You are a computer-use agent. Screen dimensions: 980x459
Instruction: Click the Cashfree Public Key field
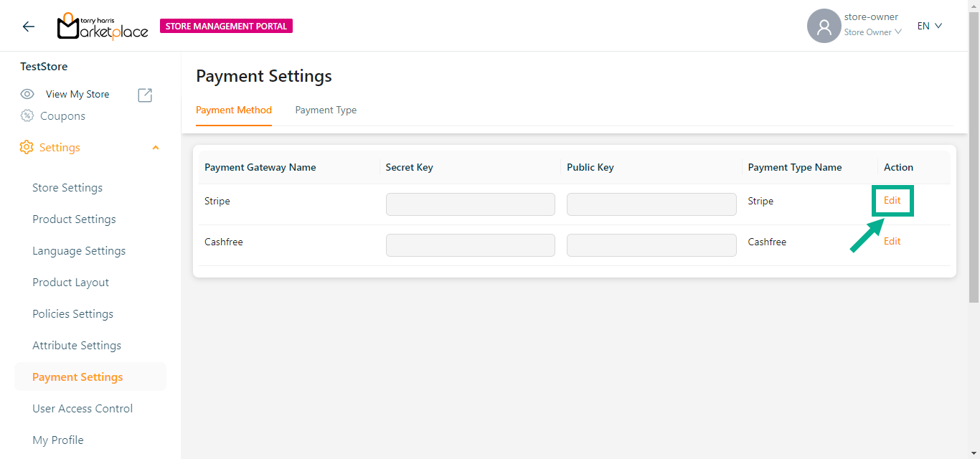[x=651, y=245]
